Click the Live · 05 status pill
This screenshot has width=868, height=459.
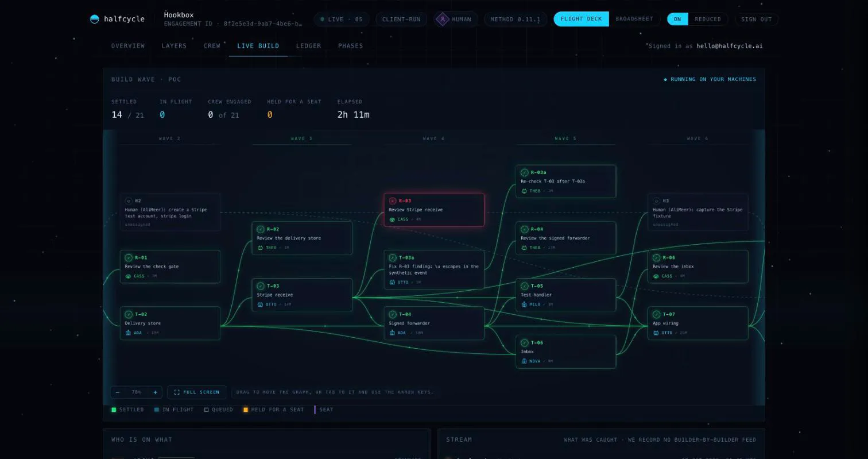pyautogui.click(x=341, y=19)
